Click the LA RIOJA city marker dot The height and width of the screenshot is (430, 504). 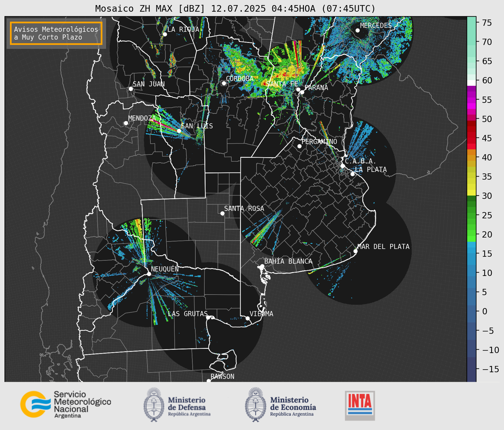(x=165, y=34)
